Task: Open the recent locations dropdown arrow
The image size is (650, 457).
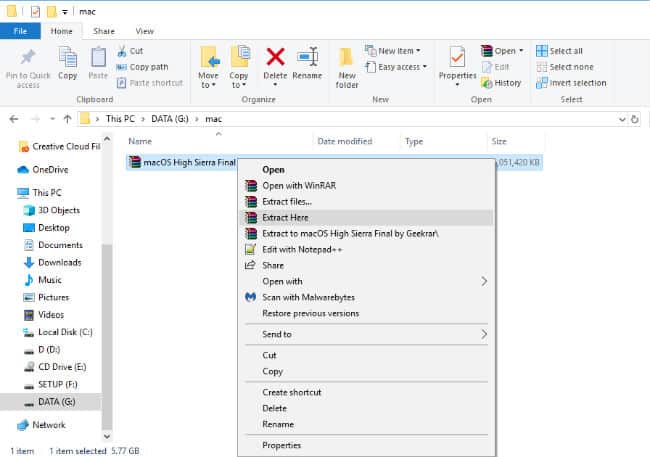Action: [52, 119]
